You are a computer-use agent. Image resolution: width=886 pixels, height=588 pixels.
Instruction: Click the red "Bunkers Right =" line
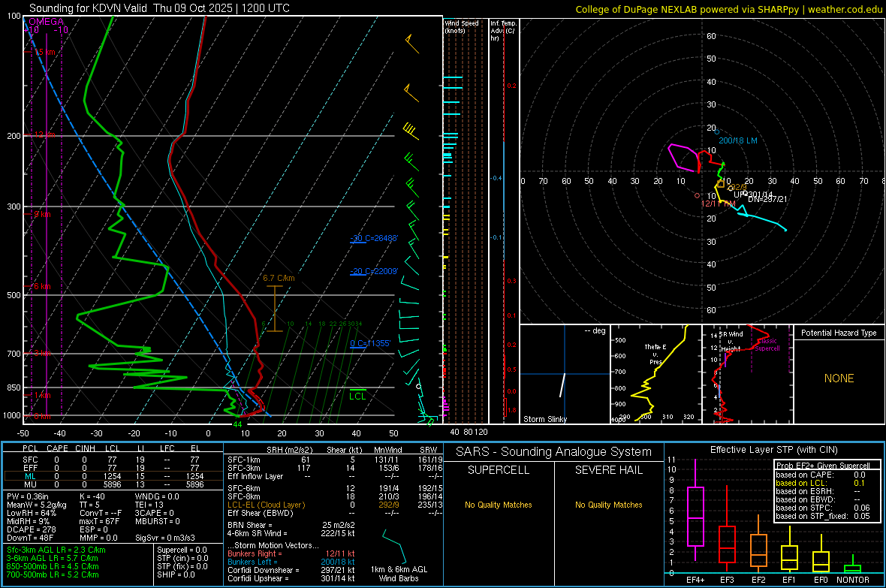coord(291,553)
